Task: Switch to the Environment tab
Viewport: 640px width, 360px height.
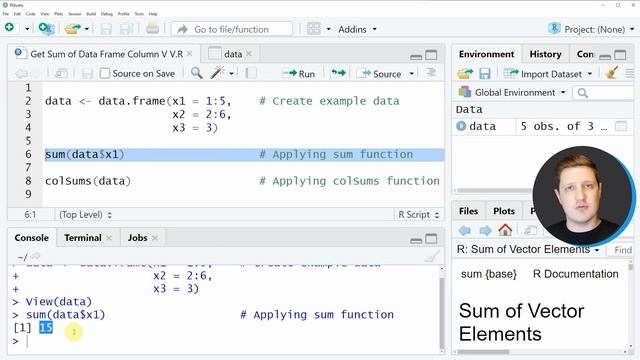Action: coord(486,54)
